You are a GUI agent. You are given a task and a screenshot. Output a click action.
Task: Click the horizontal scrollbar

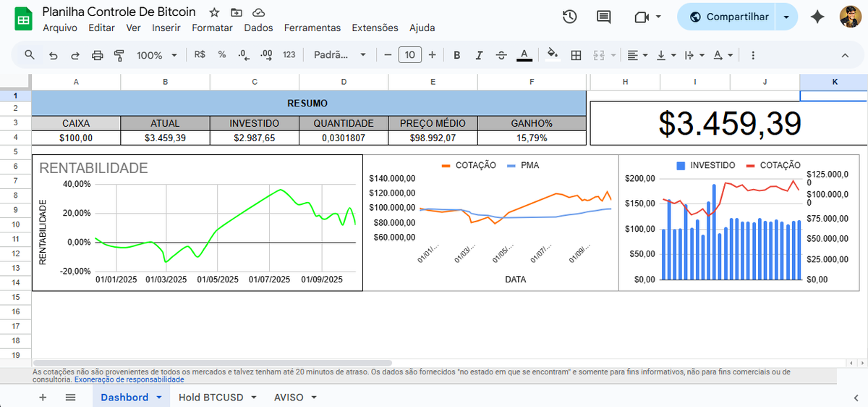pyautogui.click(x=212, y=363)
